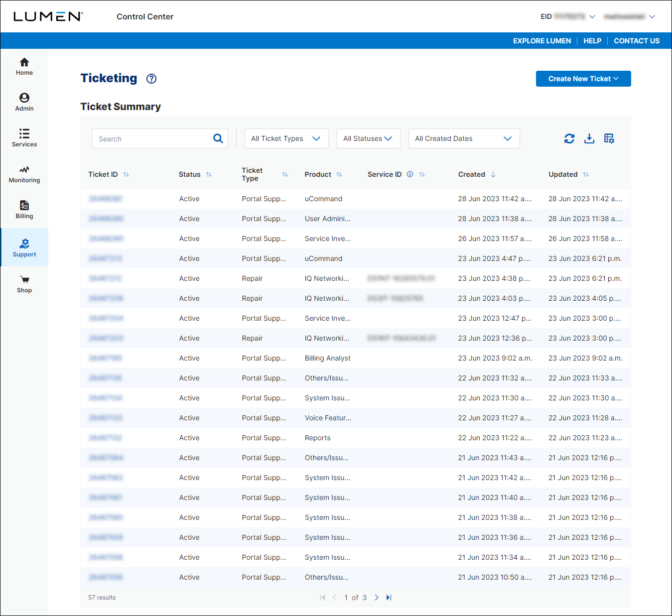This screenshot has width=672, height=616.
Task: Click the 'Billing Analyst' product cell
Action: 328,358
